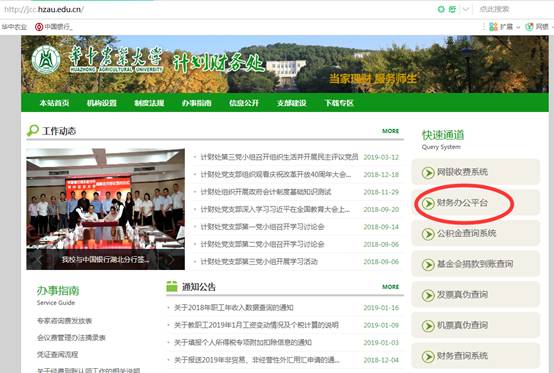This screenshot has height=373, width=554.
Task: Click the arrow icon of 基金会捐款到账查询
Action: pos(428,265)
